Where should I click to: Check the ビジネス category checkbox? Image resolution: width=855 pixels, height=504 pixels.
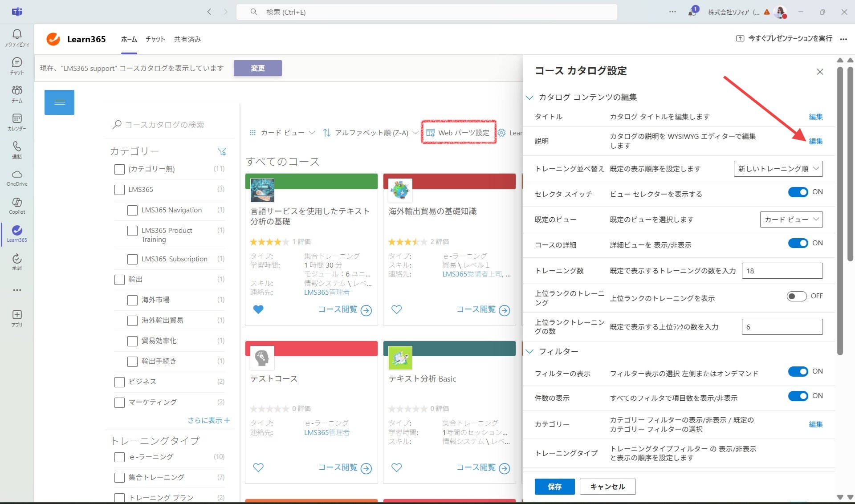(x=119, y=382)
